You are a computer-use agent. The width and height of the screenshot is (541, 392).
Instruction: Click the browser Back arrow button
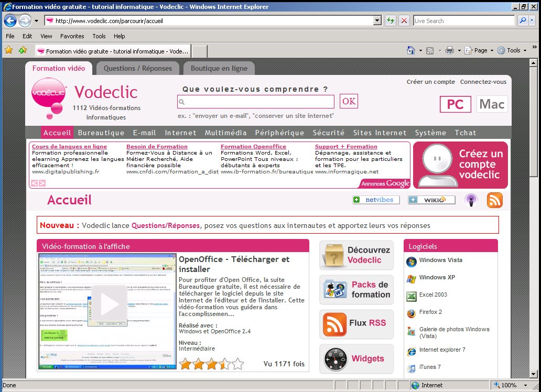[10, 21]
